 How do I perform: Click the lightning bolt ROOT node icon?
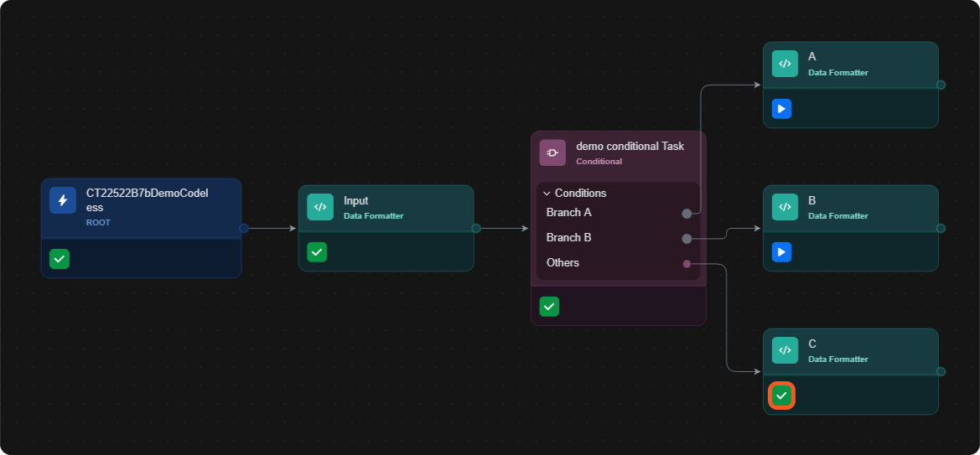tap(63, 200)
